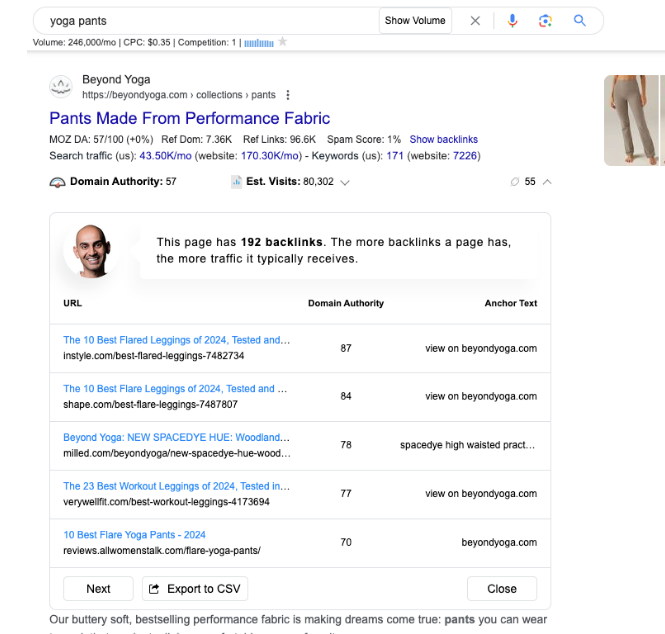Close the backlinks panel
The image size is (665, 634).
tap(501, 588)
